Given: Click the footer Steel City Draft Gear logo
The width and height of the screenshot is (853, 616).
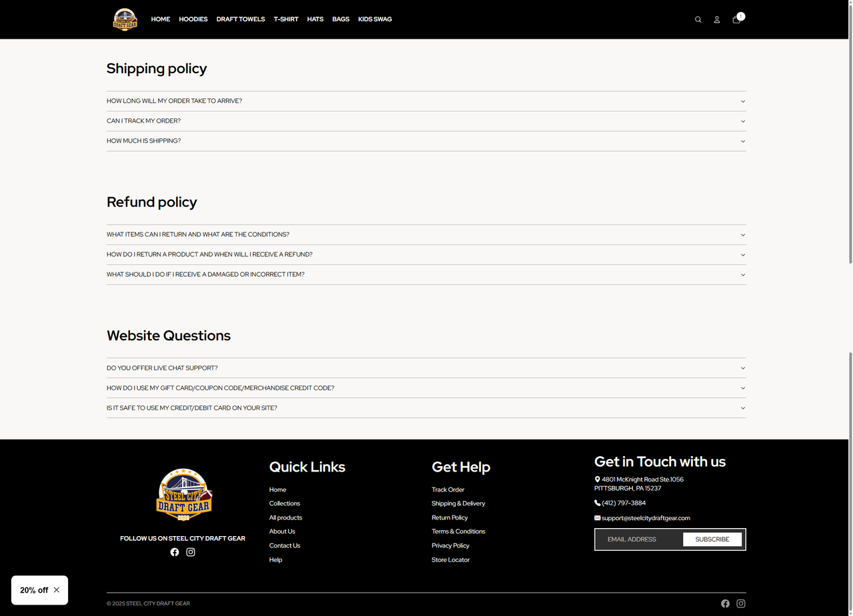Looking at the screenshot, I should (183, 495).
